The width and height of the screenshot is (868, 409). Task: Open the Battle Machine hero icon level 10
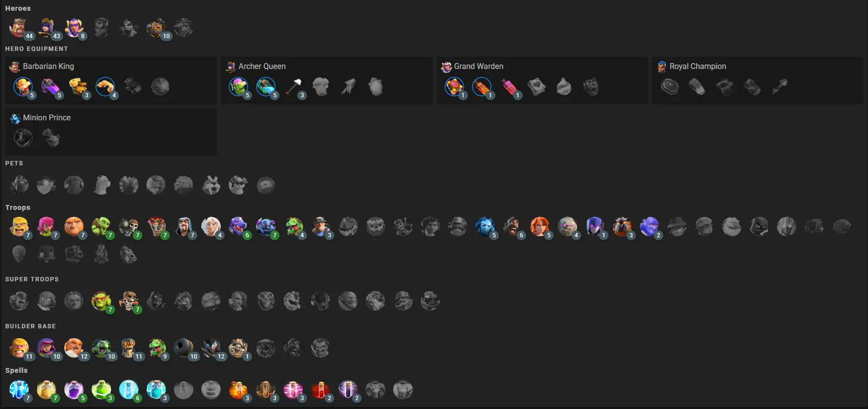156,28
